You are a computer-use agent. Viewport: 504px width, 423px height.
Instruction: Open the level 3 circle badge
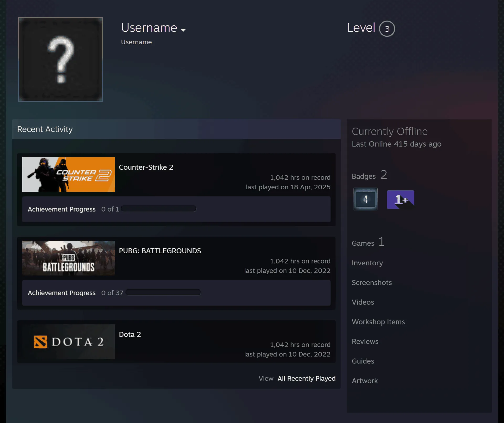pyautogui.click(x=387, y=29)
